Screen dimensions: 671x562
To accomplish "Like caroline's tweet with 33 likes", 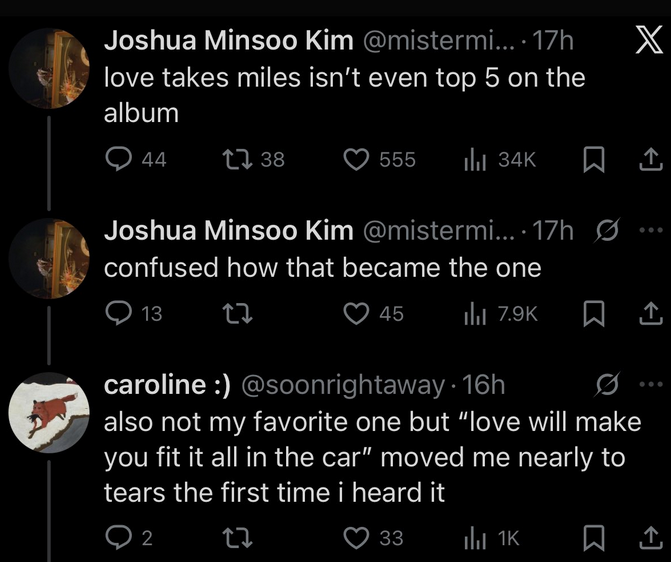I will point(357,538).
